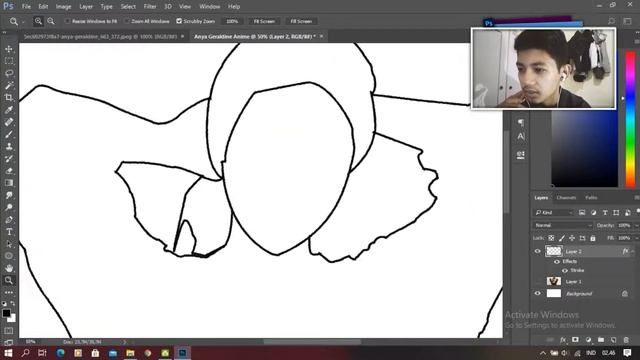This screenshot has width=640, height=360.
Task: Switch to the Paths tab
Action: (591, 198)
